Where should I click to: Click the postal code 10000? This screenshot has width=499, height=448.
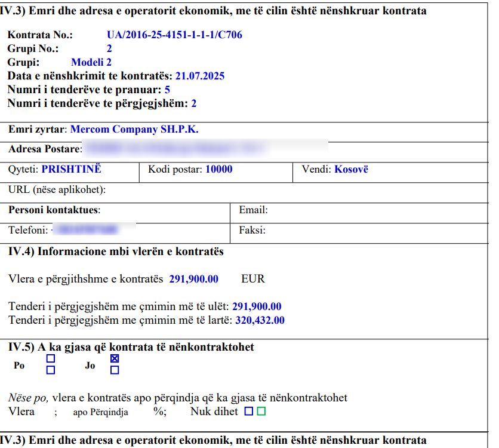pos(218,169)
